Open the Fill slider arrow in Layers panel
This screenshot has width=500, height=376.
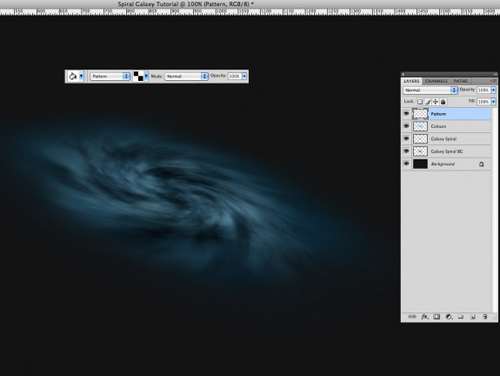click(493, 101)
